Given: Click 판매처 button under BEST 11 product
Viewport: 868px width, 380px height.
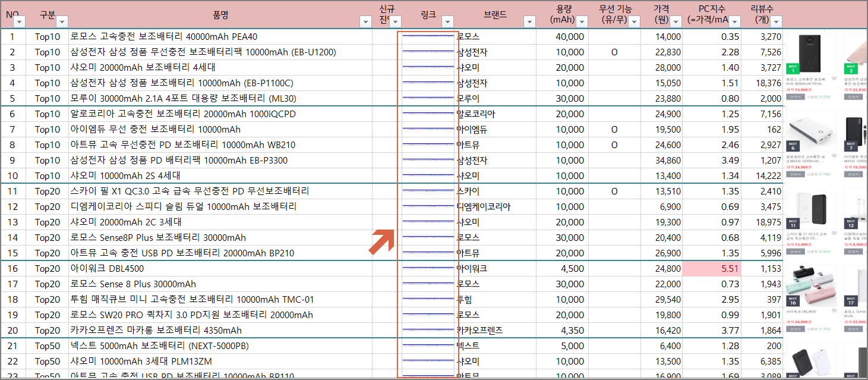Looking at the screenshot, I should tap(796, 252).
